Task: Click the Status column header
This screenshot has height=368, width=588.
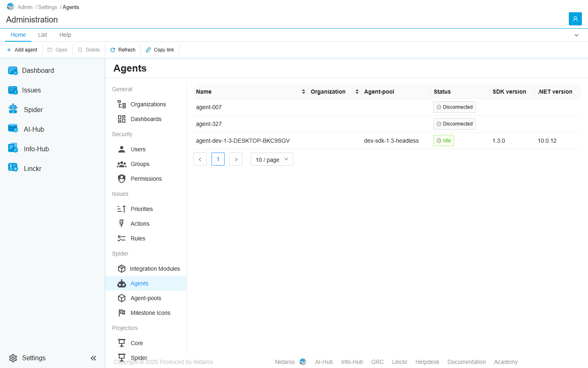Action: coord(442,92)
